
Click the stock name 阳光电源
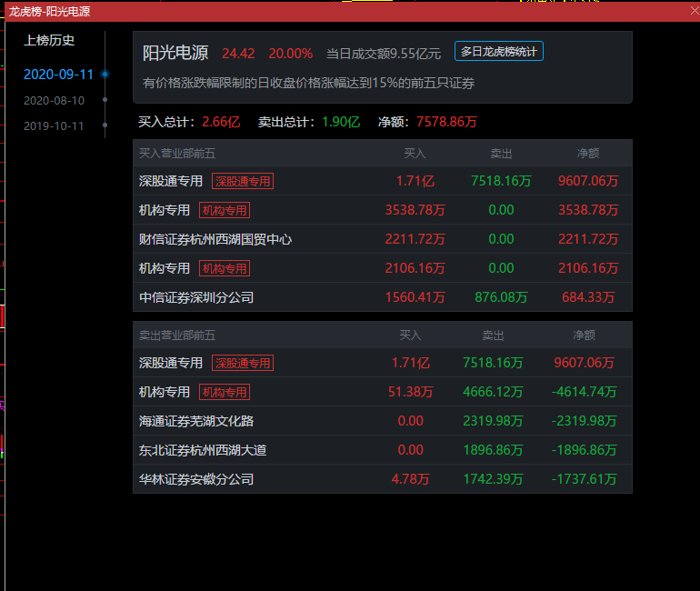coord(175,53)
